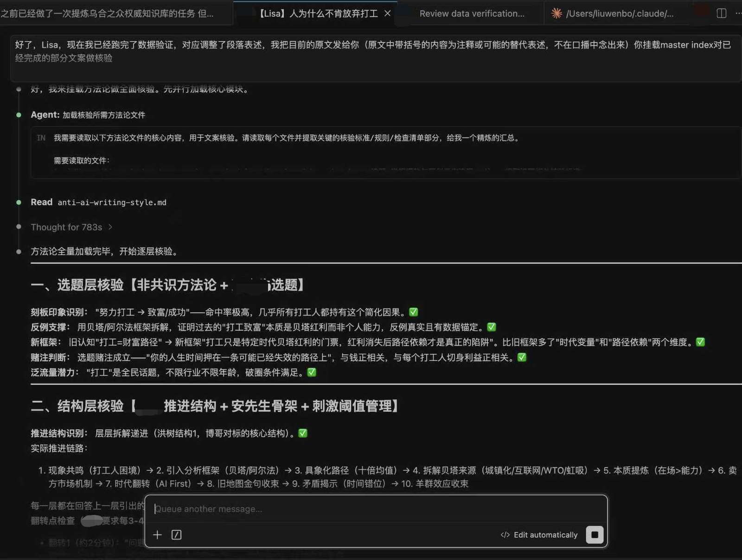
Task: Click anti-ai-writing-style.md file name
Action: point(112,203)
